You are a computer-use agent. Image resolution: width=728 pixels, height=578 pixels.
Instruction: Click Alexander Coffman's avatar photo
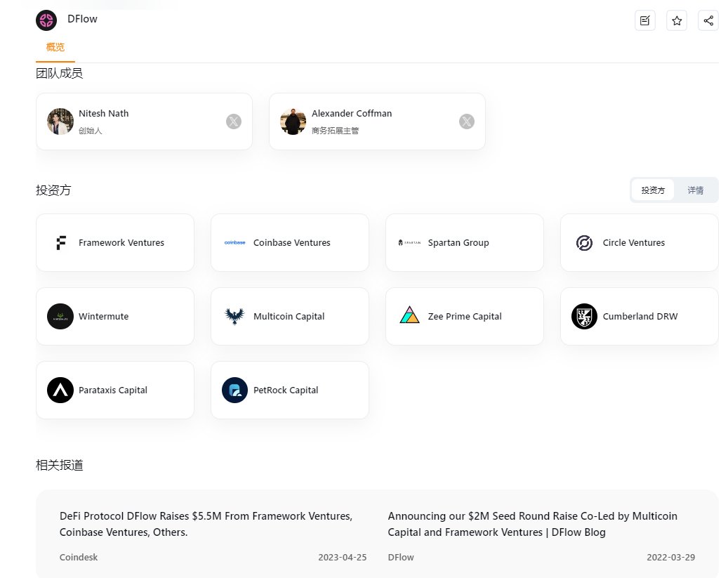(x=293, y=121)
